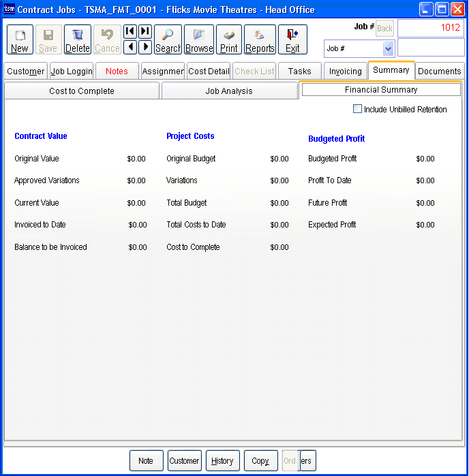Enable Include Unbilled Retention checkbox
Viewport: 469px width, 476px height.
357,109
